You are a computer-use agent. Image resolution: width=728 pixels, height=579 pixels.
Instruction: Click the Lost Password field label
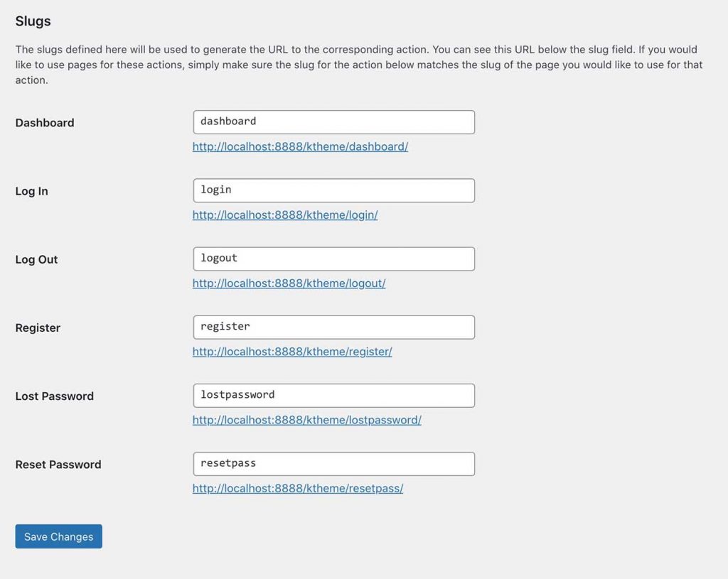(54, 396)
